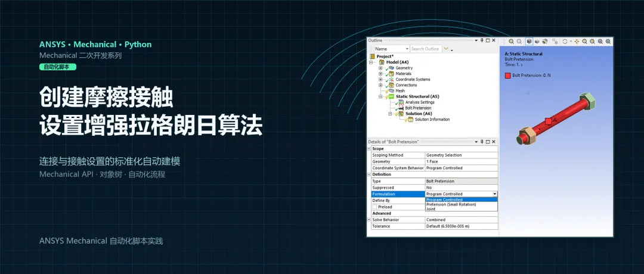Click the green-check magnifier icon in toolbar

point(608,42)
